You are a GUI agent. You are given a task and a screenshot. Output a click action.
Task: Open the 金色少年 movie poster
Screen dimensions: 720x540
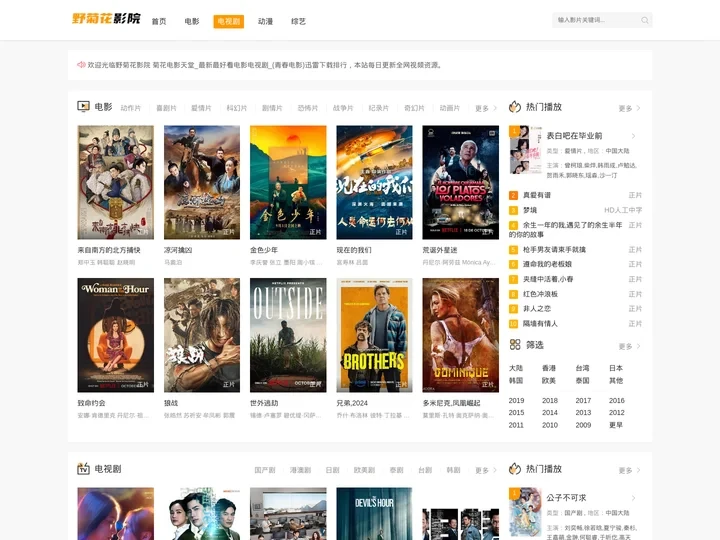(288, 182)
